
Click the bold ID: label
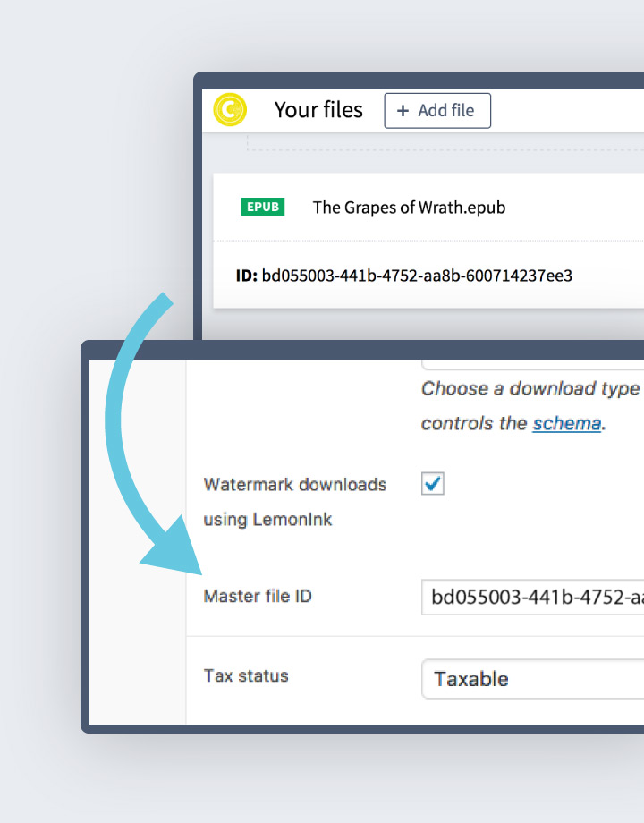click(247, 276)
